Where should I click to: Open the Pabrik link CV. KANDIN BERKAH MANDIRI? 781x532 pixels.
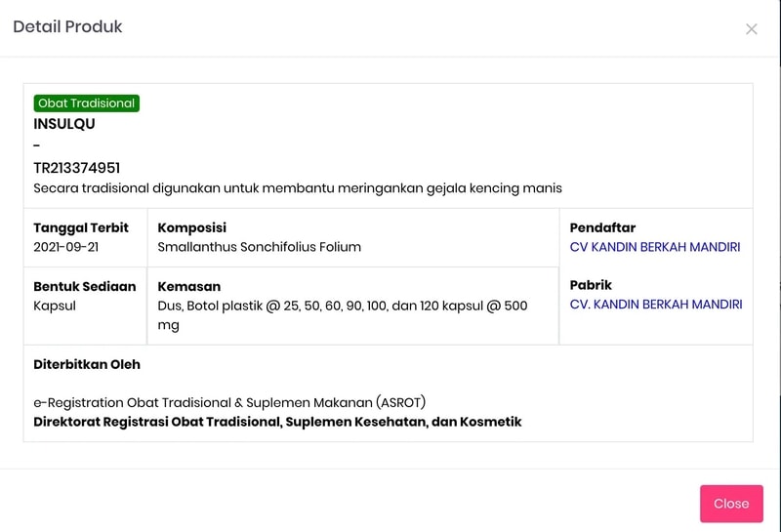click(655, 305)
